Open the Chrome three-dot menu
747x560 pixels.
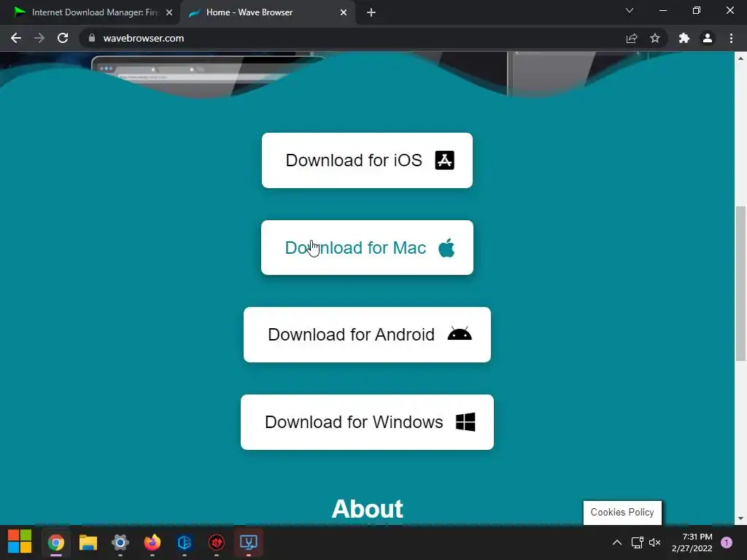tap(731, 38)
